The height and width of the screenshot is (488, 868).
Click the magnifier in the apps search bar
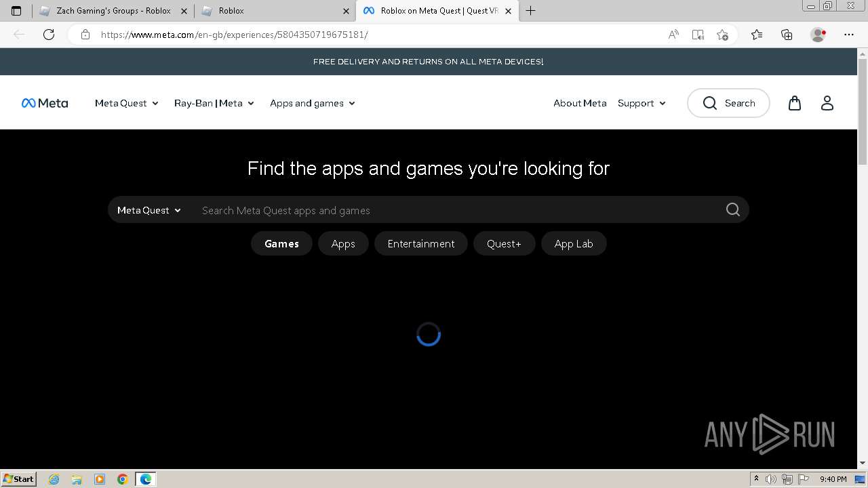[x=733, y=209]
